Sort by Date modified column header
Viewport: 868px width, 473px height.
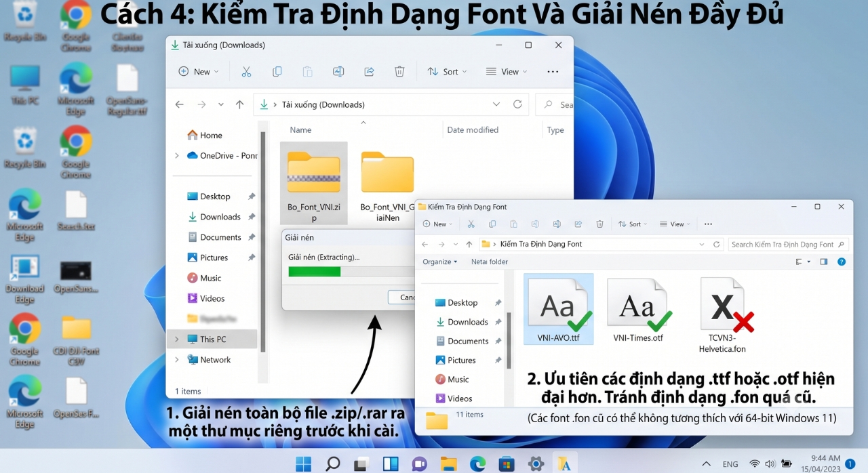(x=473, y=130)
